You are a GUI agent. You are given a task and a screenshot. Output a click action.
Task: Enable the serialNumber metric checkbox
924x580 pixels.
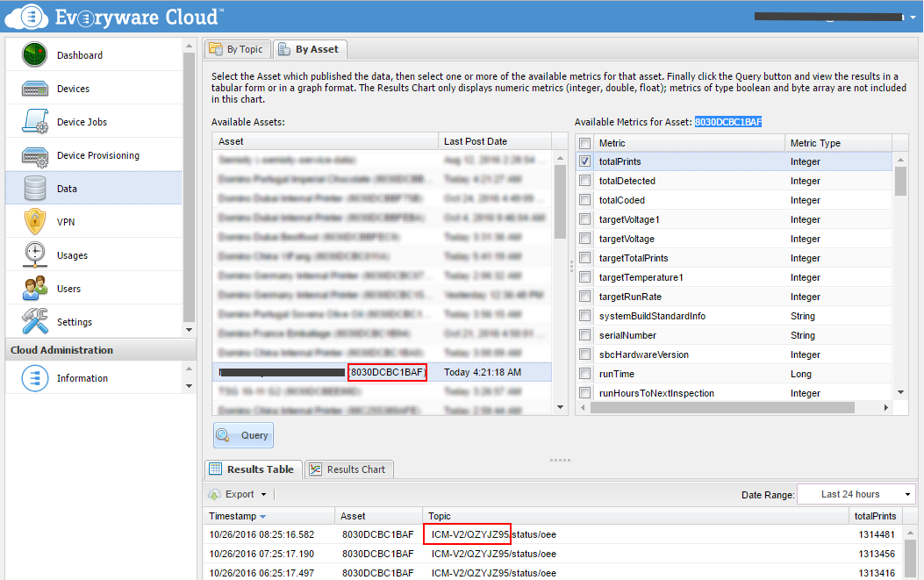click(584, 335)
